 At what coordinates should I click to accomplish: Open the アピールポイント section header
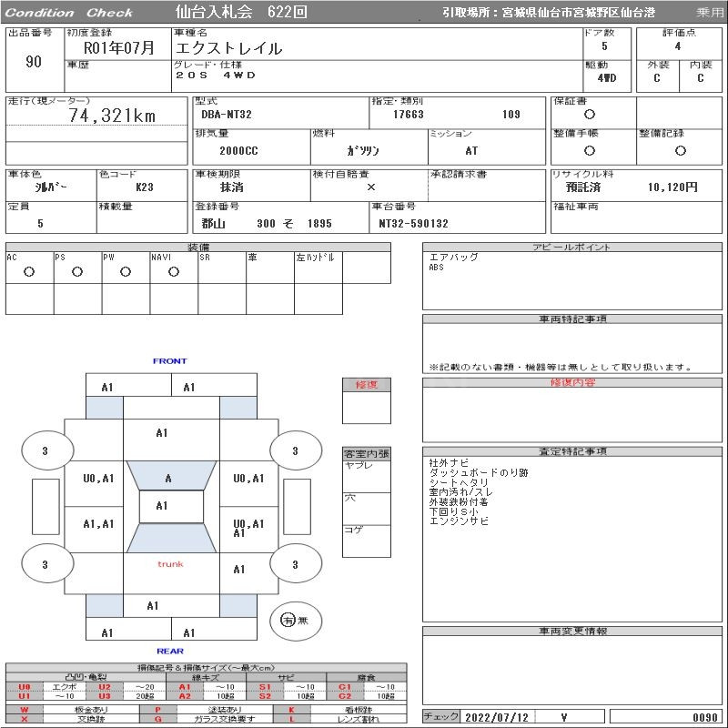[x=571, y=248]
